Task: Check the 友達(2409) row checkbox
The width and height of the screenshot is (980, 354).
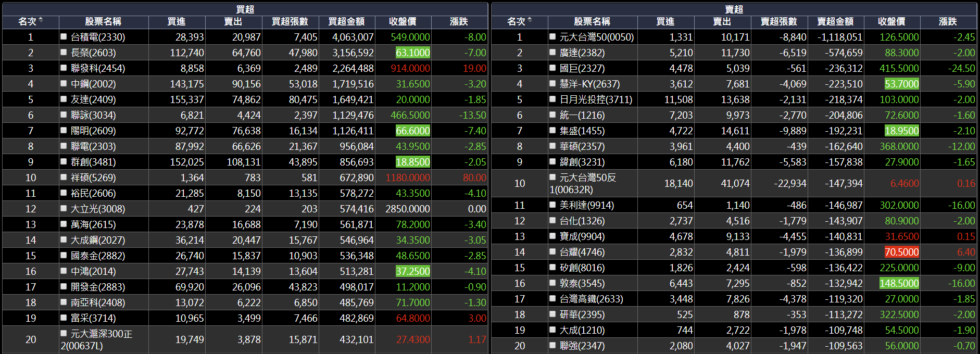Action: (x=64, y=99)
